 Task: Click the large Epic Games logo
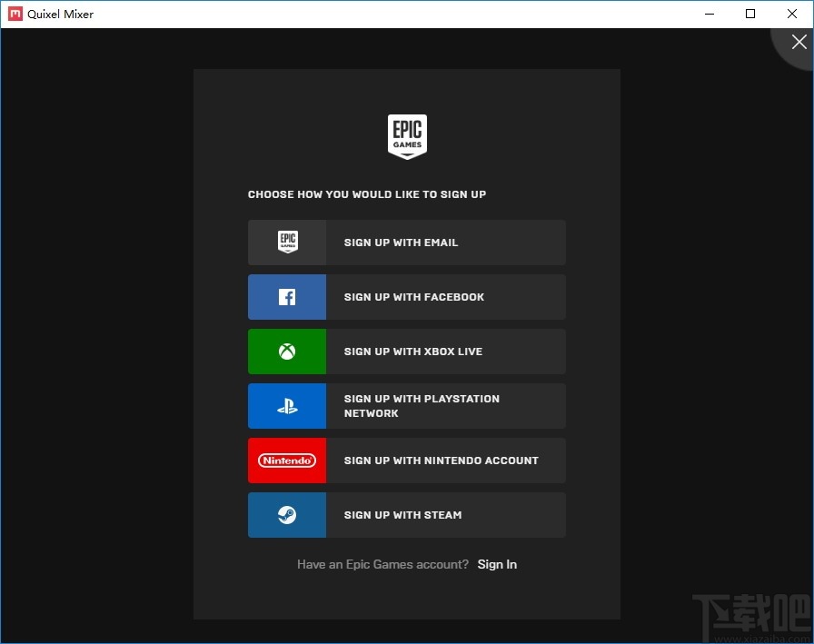point(408,137)
